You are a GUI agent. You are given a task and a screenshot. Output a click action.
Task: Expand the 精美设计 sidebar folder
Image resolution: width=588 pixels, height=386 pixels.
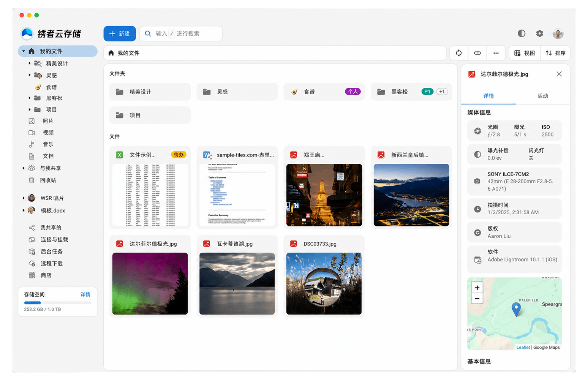30,63
